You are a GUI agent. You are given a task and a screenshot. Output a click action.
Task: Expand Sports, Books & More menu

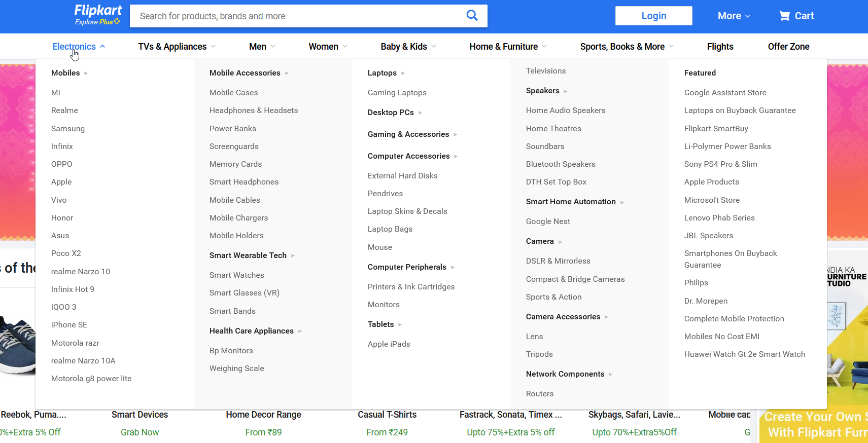click(x=627, y=47)
